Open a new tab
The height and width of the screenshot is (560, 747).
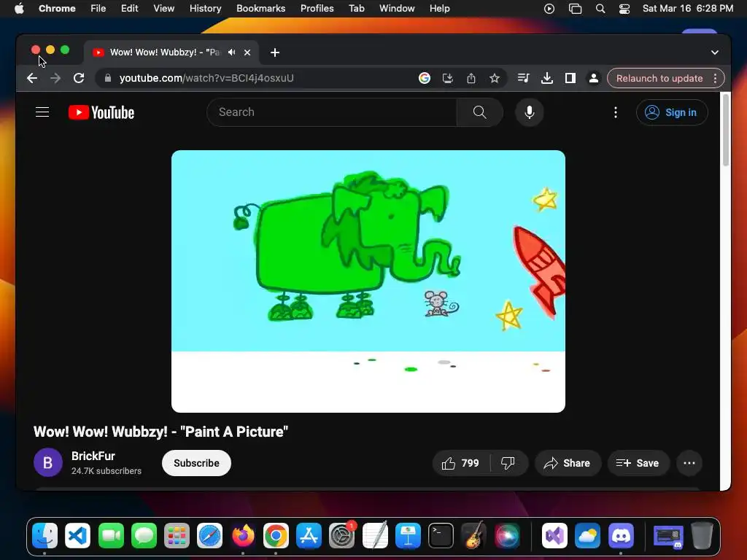(x=275, y=52)
